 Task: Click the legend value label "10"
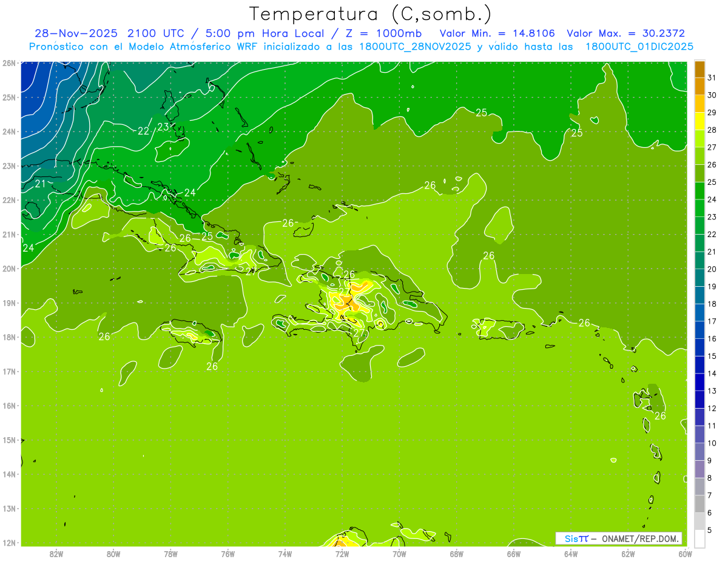coord(712,443)
